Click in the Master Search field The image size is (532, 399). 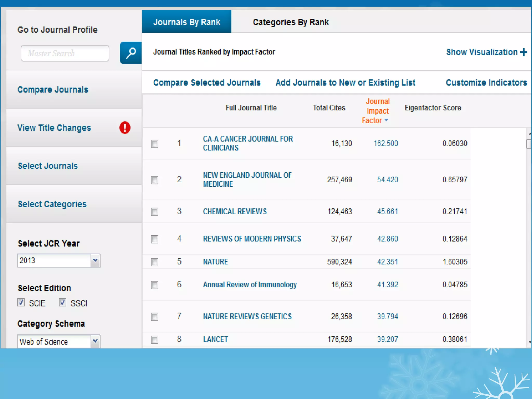coord(65,53)
